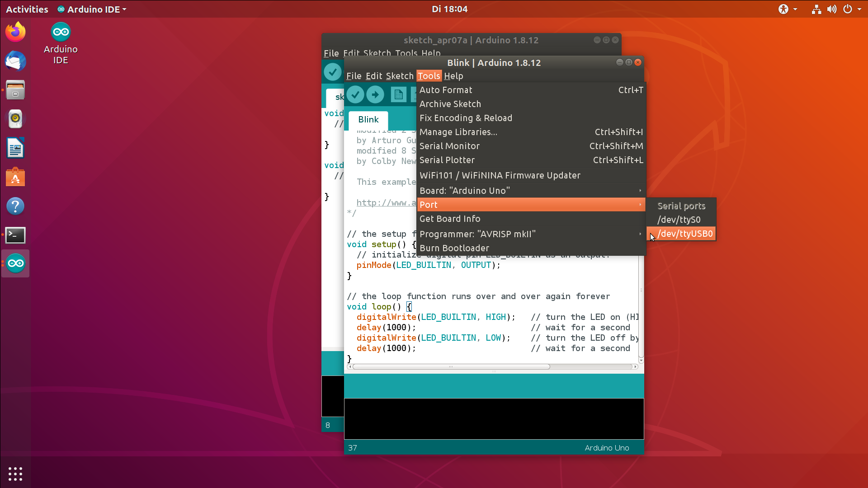Screen dimensions: 868x488
Task: Open the clock Di 18:04 calendar
Action: click(x=449, y=9)
